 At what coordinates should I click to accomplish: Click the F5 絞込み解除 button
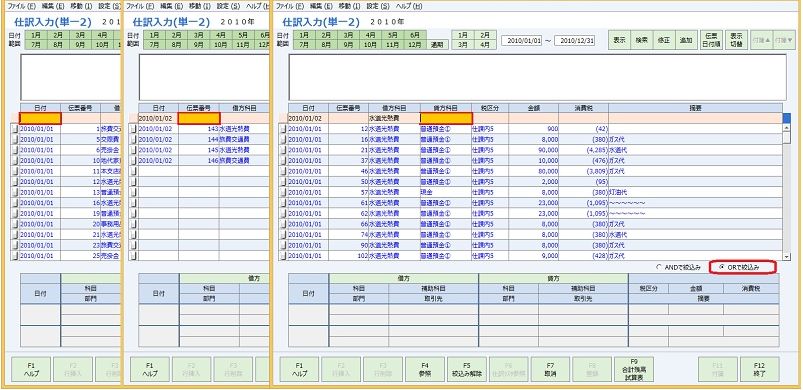click(467, 370)
